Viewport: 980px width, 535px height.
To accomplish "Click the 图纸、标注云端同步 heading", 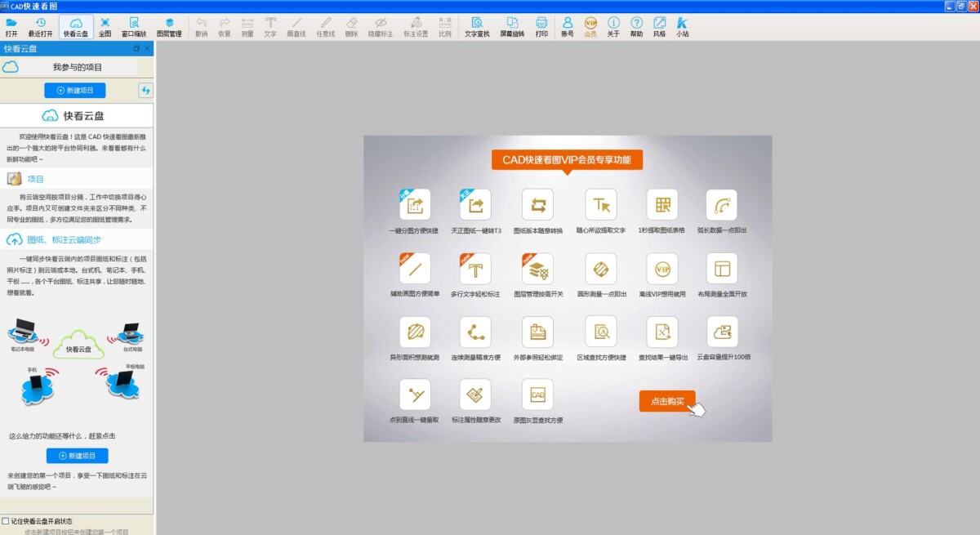I will click(x=64, y=239).
